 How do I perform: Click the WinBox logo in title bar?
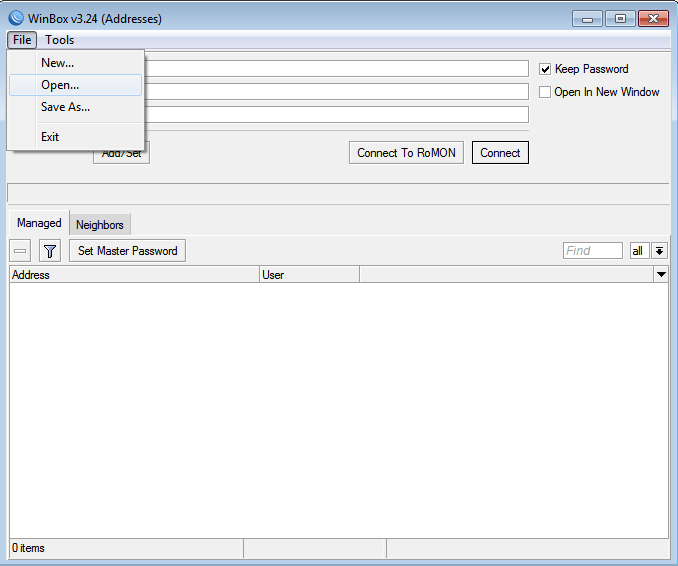(x=16, y=18)
